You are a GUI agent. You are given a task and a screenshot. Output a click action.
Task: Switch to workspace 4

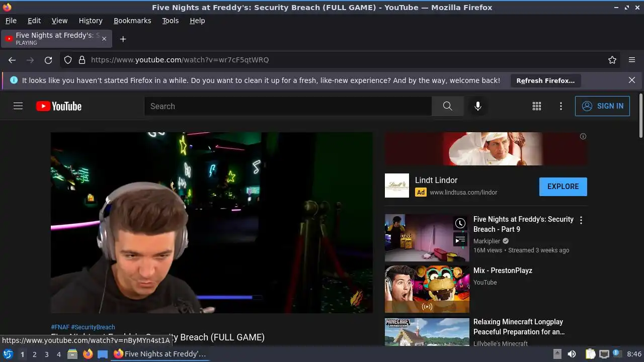(x=58, y=354)
